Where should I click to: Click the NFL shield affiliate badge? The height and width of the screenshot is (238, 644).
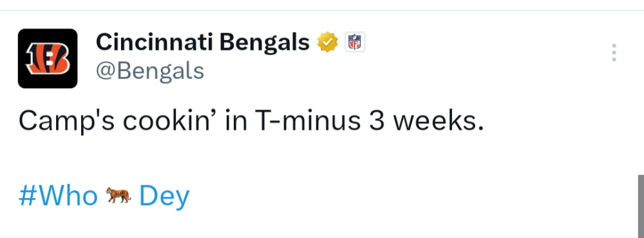354,42
